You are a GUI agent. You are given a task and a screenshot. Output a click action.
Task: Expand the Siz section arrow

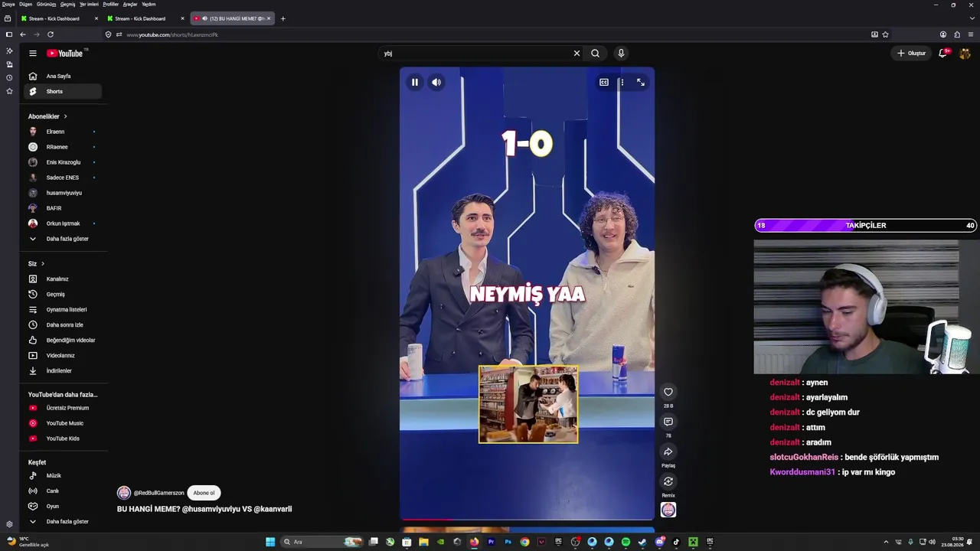(x=42, y=263)
